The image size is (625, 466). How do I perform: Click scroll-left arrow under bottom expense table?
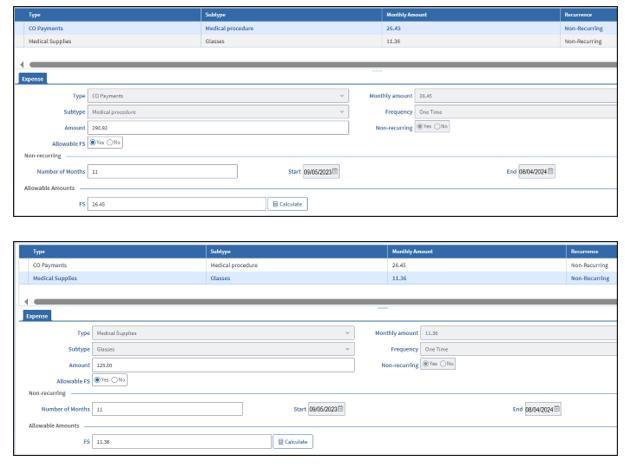pos(26,302)
